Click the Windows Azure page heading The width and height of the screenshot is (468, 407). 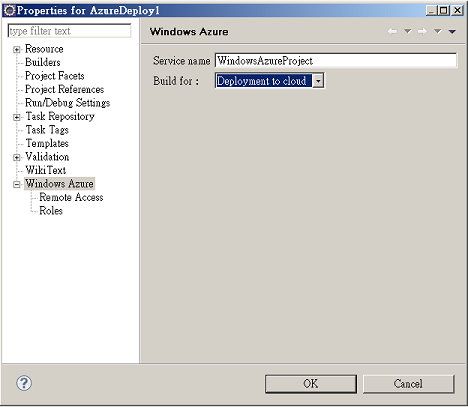189,32
